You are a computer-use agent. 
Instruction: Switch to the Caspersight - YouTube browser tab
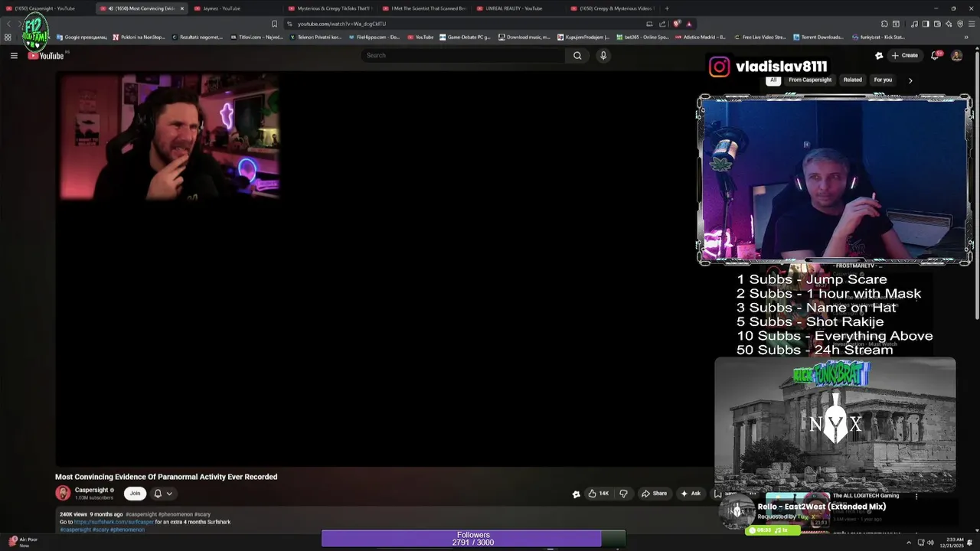pyautogui.click(x=46, y=8)
